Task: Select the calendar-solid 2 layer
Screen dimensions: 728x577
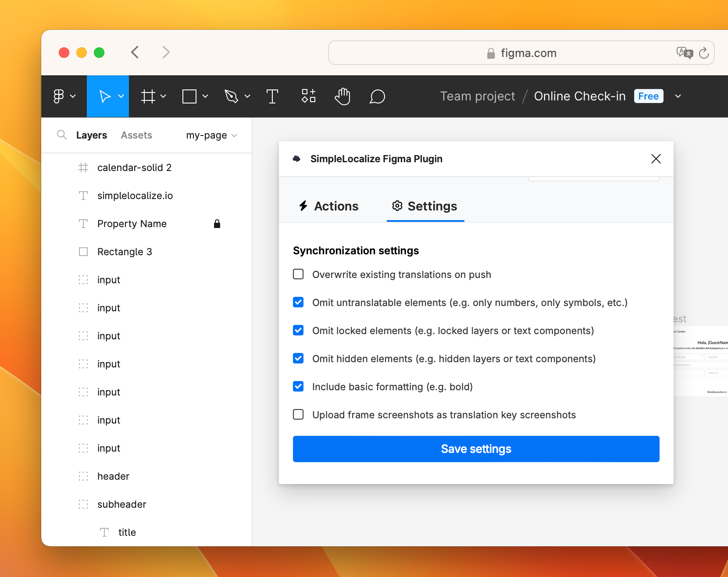Action: coord(146,167)
